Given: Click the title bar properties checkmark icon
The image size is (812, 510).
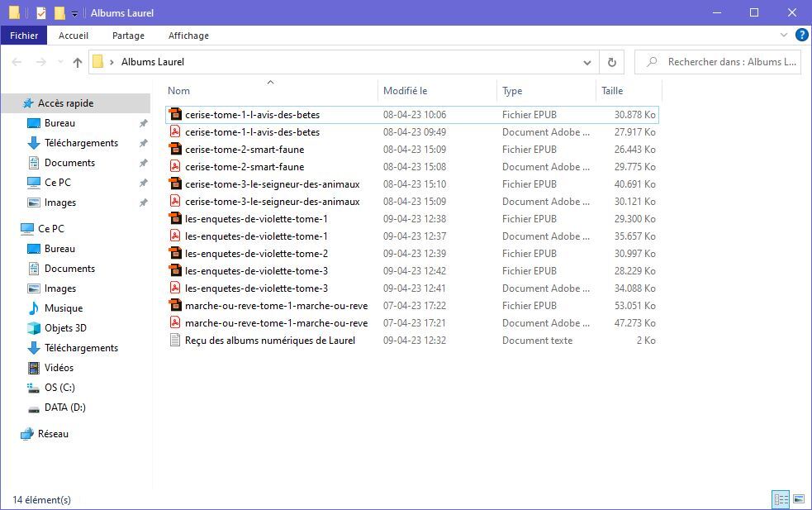Looking at the screenshot, I should point(41,12).
